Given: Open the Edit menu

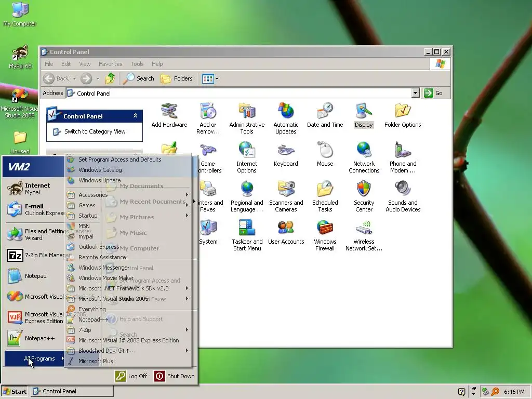Looking at the screenshot, I should [x=66, y=64].
